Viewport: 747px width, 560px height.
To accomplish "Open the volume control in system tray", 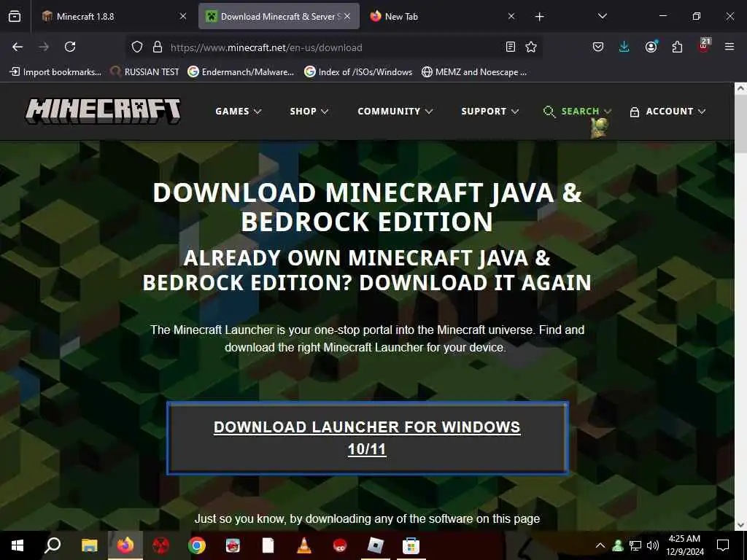I will tap(653, 545).
